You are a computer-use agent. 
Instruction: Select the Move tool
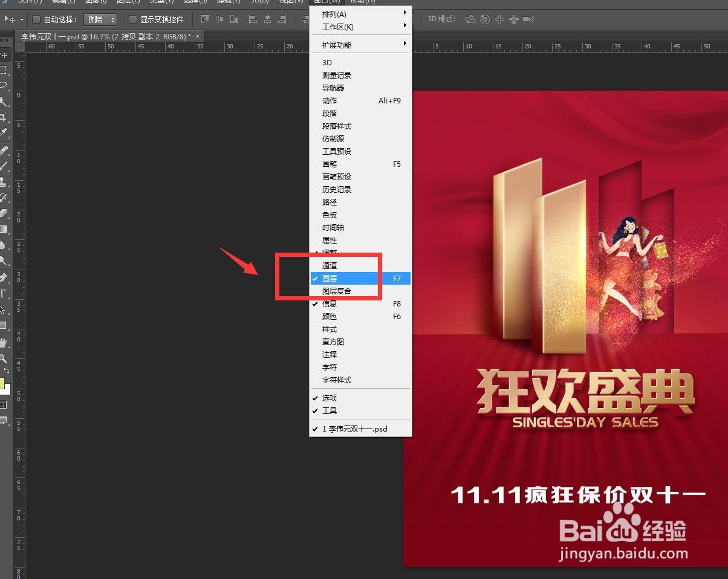[4, 56]
